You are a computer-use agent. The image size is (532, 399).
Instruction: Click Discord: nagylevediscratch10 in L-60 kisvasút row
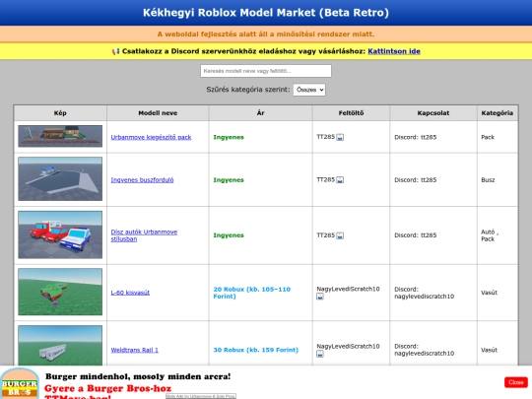tap(424, 293)
